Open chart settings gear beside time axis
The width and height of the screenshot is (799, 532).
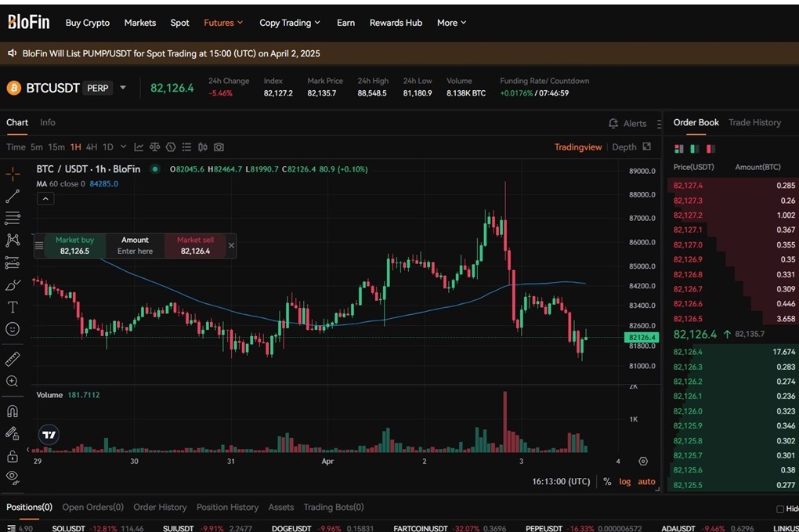point(643,461)
